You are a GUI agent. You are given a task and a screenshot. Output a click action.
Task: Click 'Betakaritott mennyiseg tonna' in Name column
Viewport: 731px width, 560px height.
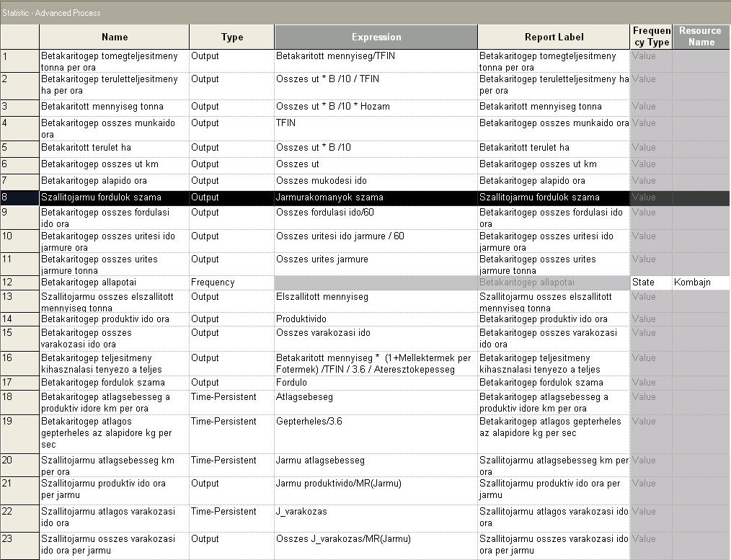tap(114, 108)
